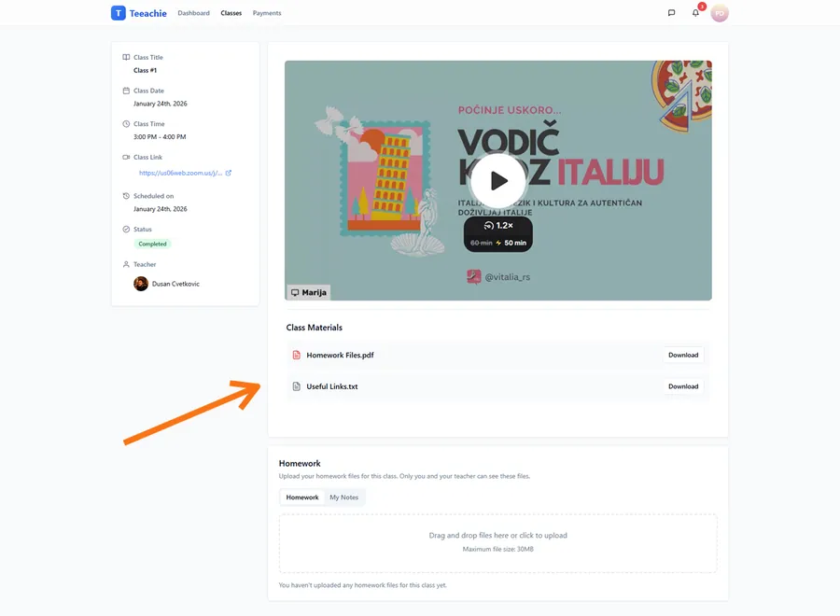Open the Classes navigation menu item

click(x=231, y=13)
